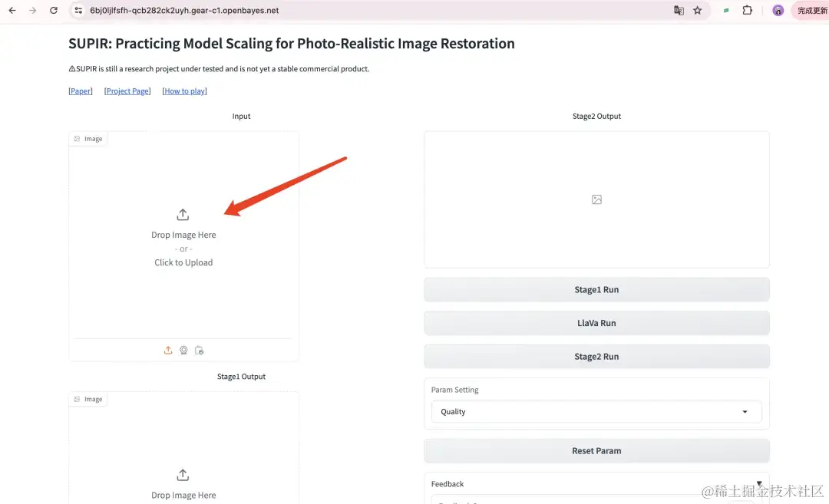Screen dimensions: 829x504
Task: Open the Project Page link
Action: 127,91
